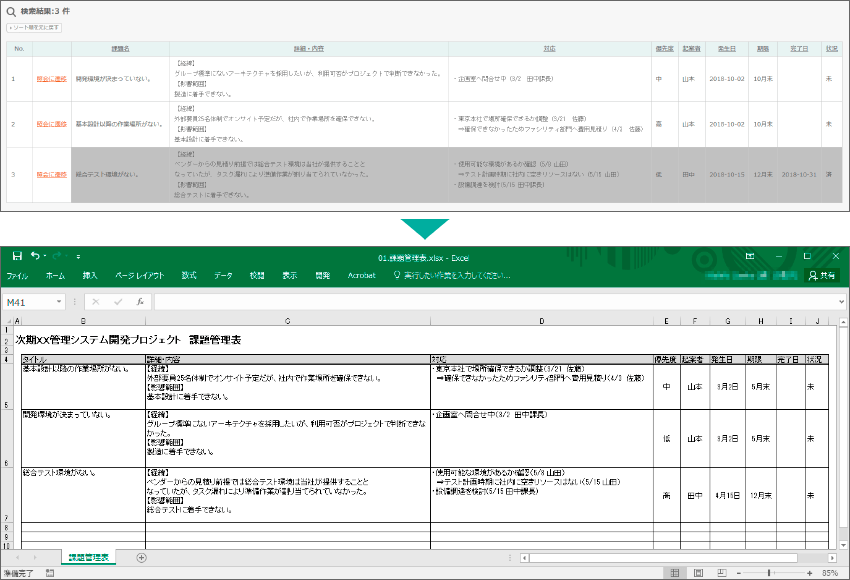This screenshot has height=580, width=850.
Task: Switch to the データ ribbon tab
Action: click(x=223, y=275)
